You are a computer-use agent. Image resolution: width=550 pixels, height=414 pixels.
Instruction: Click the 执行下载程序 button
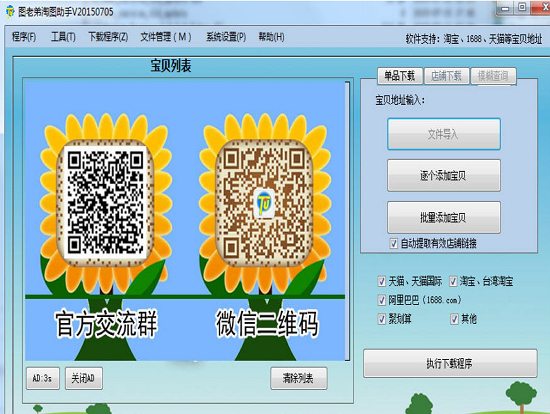(x=450, y=363)
